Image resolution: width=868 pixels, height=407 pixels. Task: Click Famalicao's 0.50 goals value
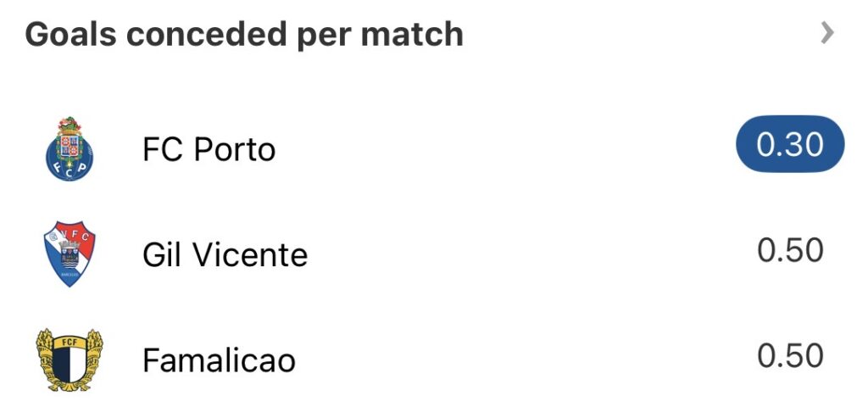(790, 356)
